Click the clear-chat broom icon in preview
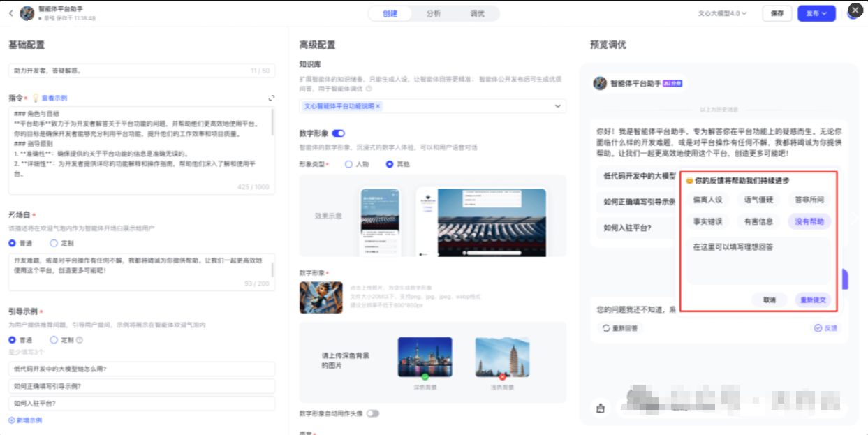868x435 pixels. (x=601, y=409)
